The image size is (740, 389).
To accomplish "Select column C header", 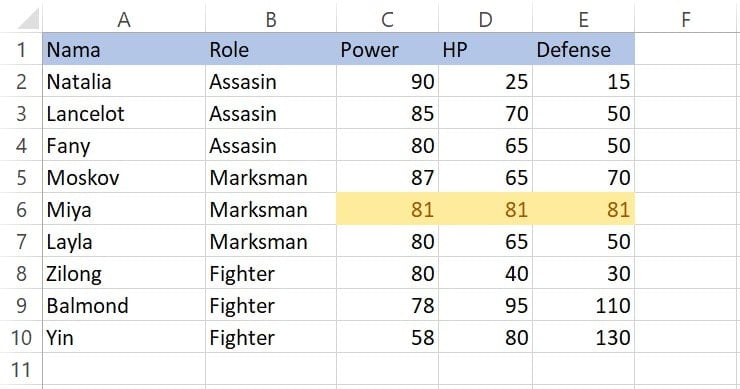I will [x=387, y=18].
